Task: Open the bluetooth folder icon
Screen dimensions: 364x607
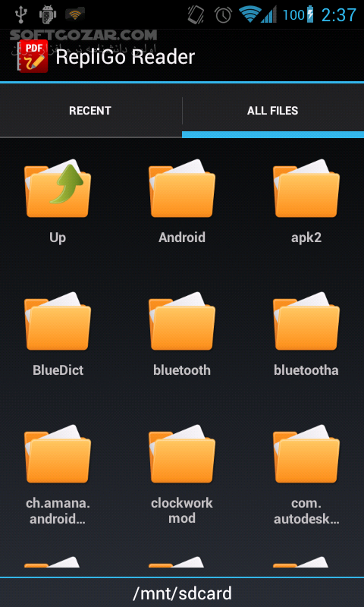Action: click(182, 321)
